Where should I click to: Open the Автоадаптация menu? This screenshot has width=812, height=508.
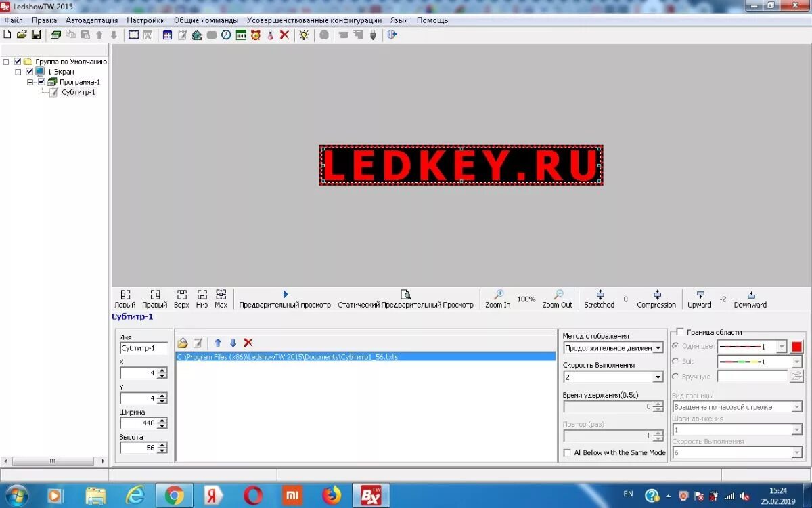(91, 20)
